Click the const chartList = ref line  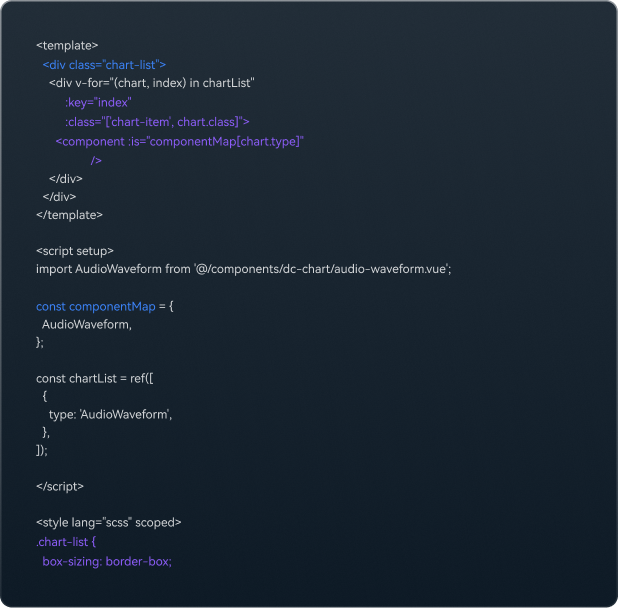(x=95, y=379)
